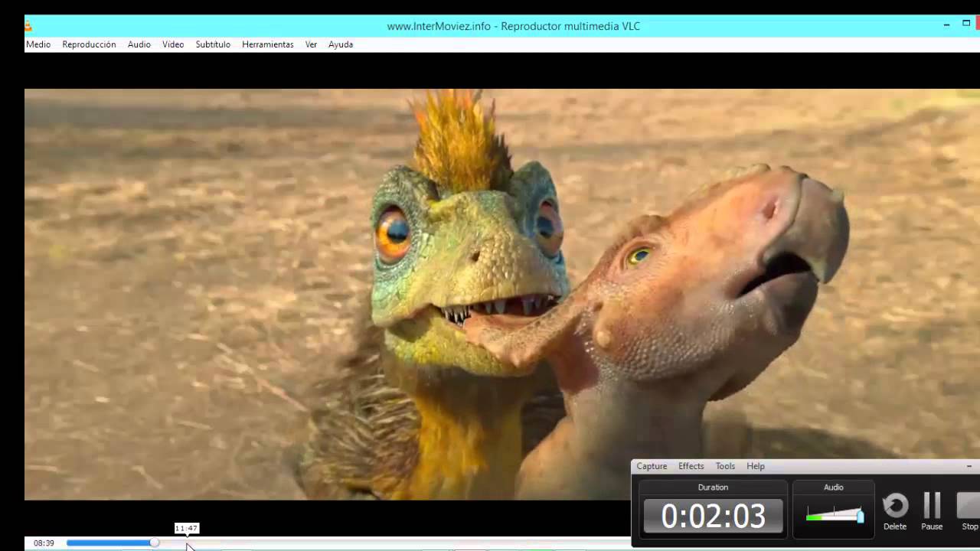Viewport: 980px width, 551px height.
Task: Open the recorder's Tools menu
Action: pyautogui.click(x=725, y=466)
